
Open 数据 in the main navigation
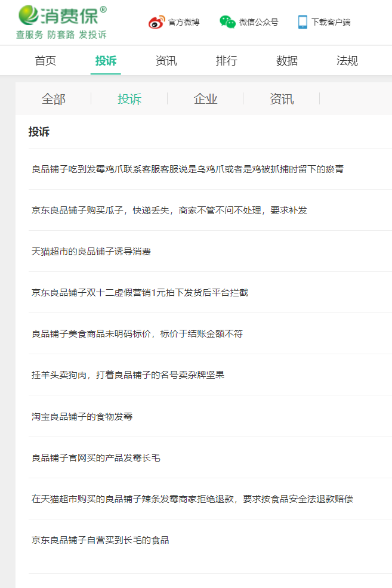(287, 61)
